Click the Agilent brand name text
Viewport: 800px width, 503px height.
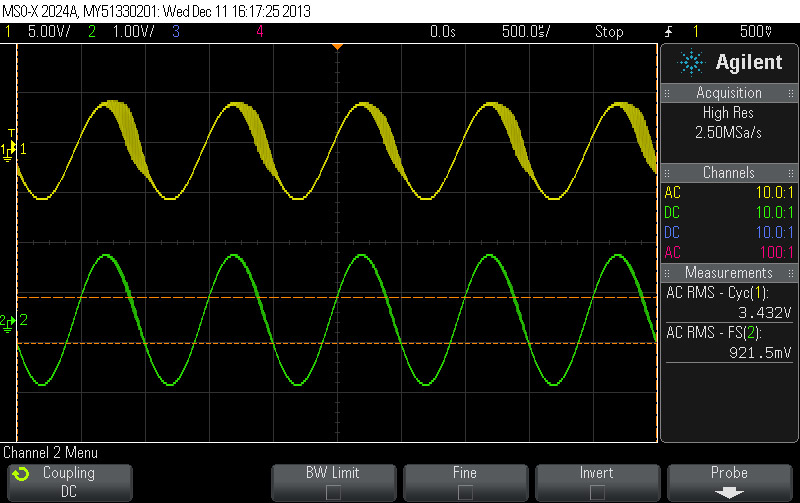[749, 62]
